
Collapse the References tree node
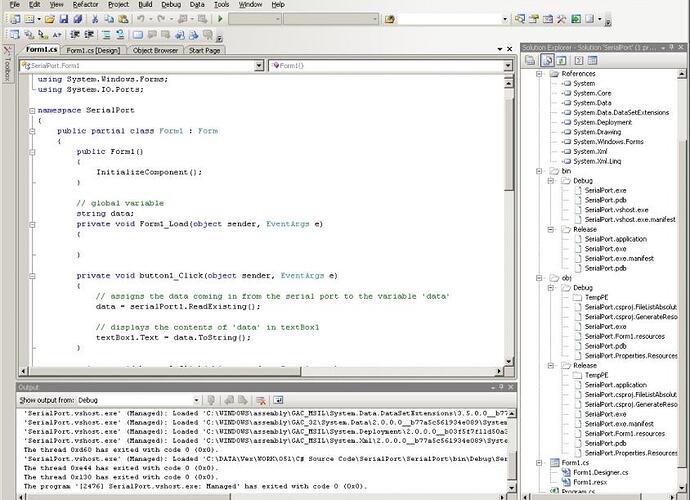(539, 74)
